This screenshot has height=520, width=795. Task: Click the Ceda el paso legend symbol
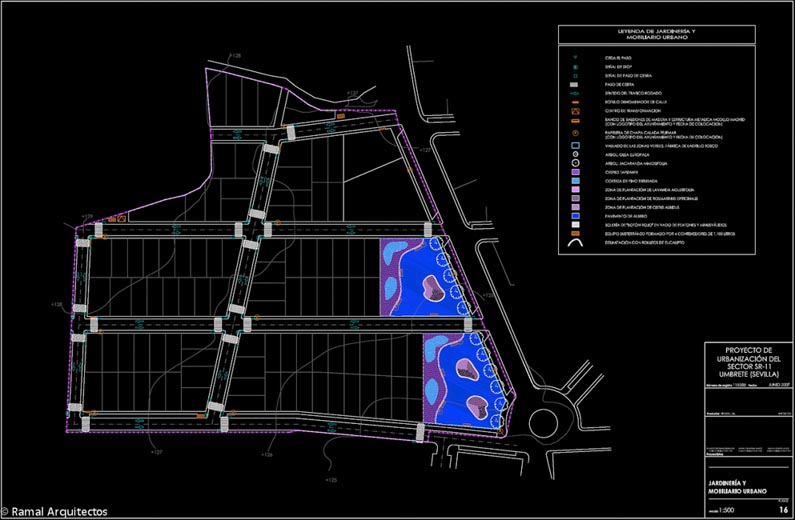pyautogui.click(x=578, y=59)
